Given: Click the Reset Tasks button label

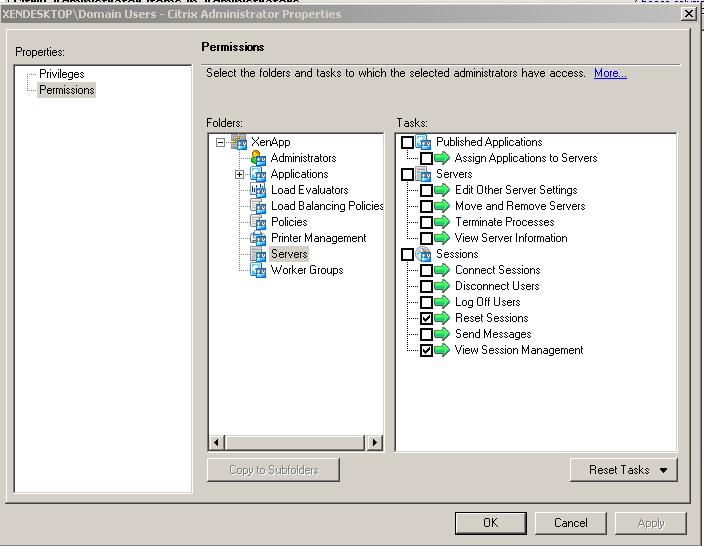Looking at the screenshot, I should pos(619,470).
